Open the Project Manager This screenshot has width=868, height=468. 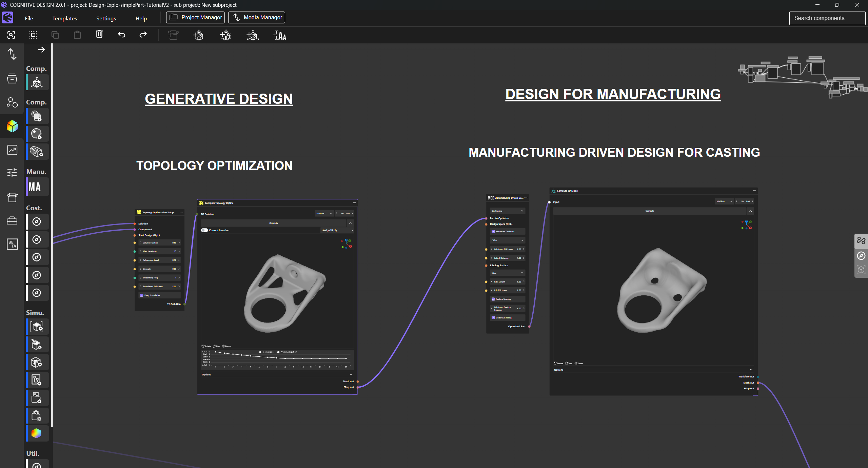click(x=195, y=18)
